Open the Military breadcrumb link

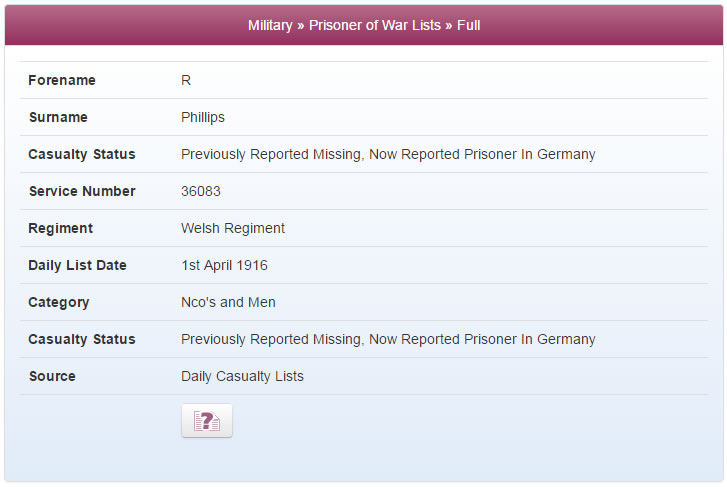click(270, 25)
